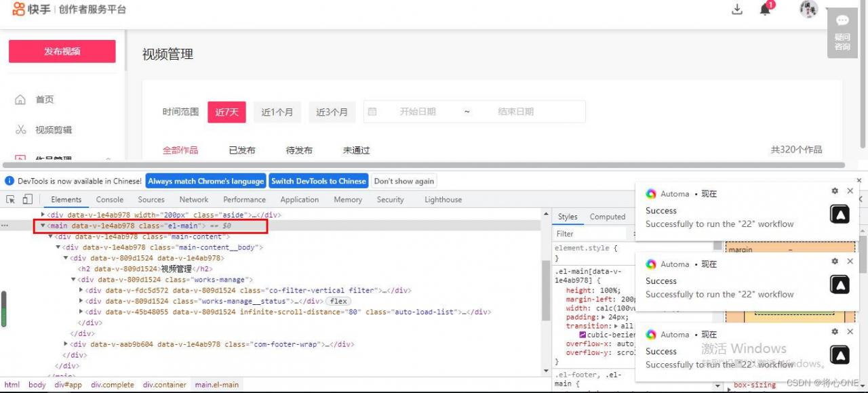Image resolution: width=868 pixels, height=393 pixels.
Task: Click Always match Chrome's language button
Action: pyautogui.click(x=206, y=181)
